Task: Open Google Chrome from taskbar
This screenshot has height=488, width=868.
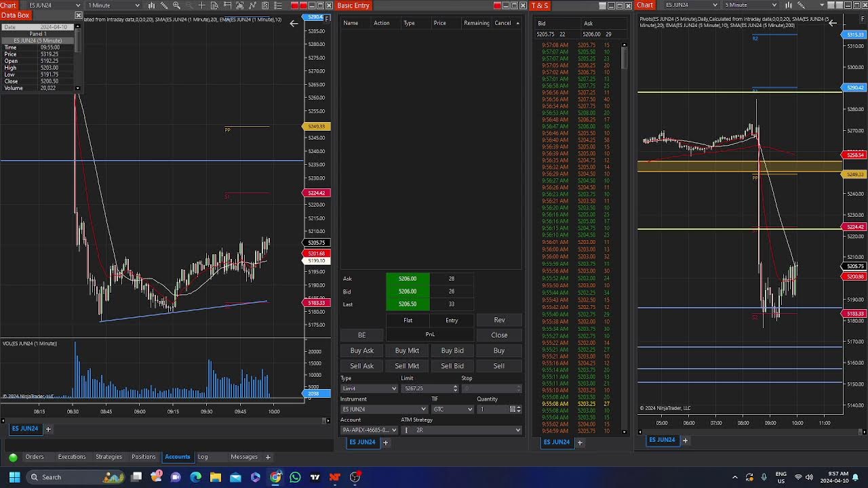Action: 275,477
